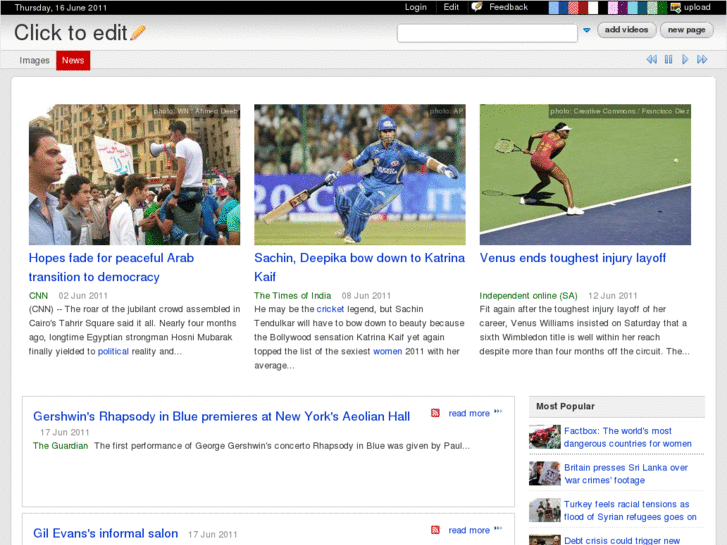Select the light pink theme swatch
Image resolution: width=727 pixels, height=545 pixels.
612,7
